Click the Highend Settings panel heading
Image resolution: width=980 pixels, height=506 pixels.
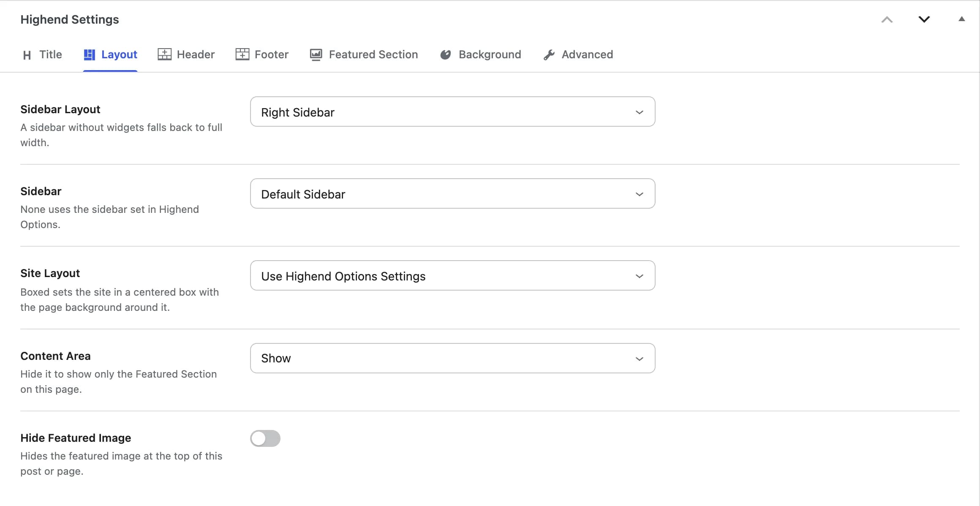70,19
